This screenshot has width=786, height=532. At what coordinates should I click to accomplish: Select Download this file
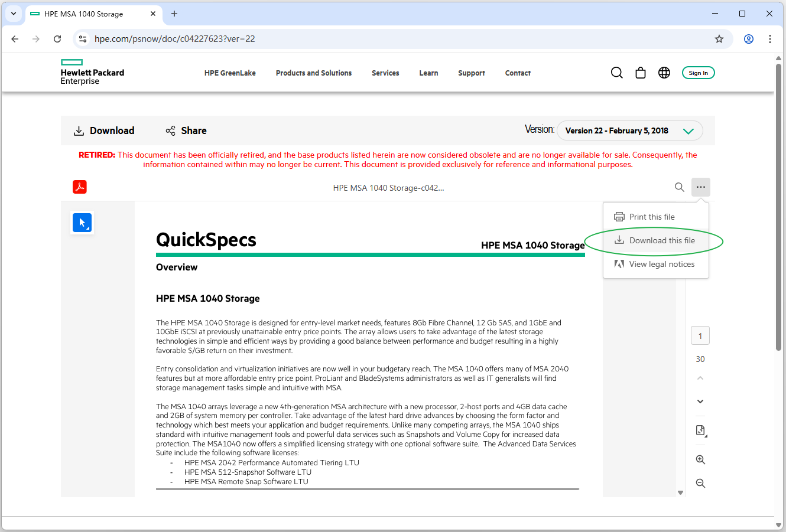tap(656, 240)
